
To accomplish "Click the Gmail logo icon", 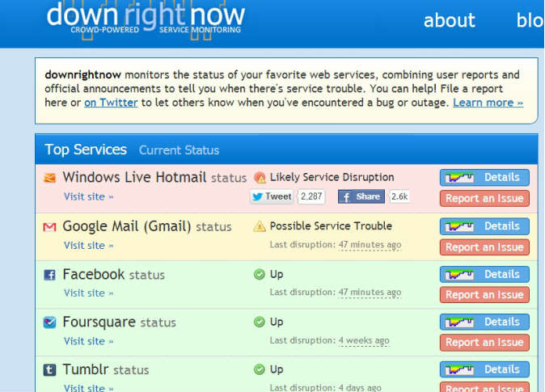I will (50, 227).
